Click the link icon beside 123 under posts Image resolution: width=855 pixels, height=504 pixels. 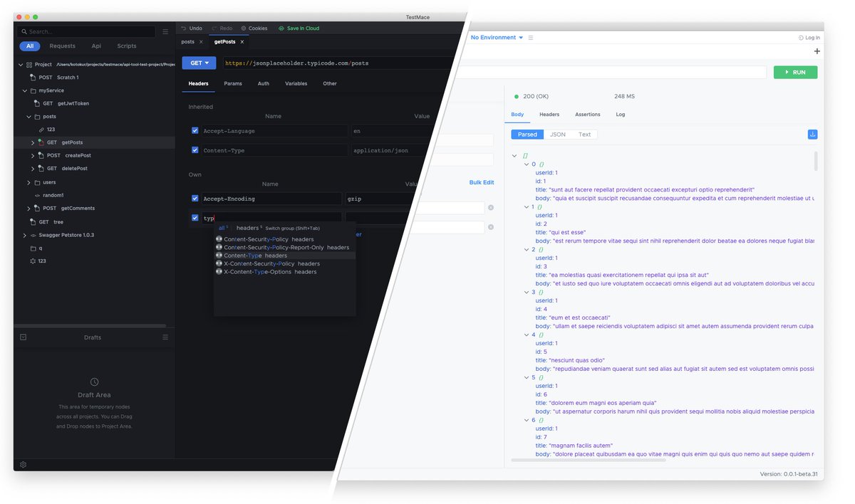point(41,130)
